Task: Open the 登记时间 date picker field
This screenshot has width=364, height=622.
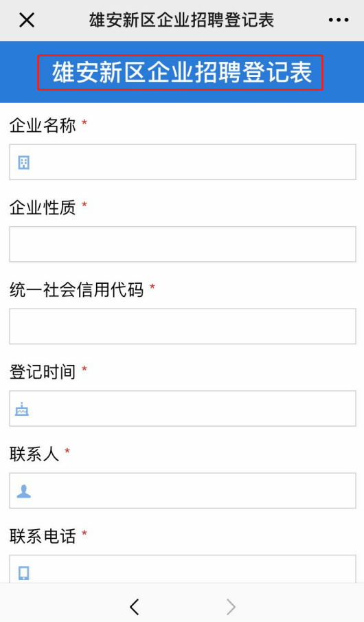Action: (183, 408)
